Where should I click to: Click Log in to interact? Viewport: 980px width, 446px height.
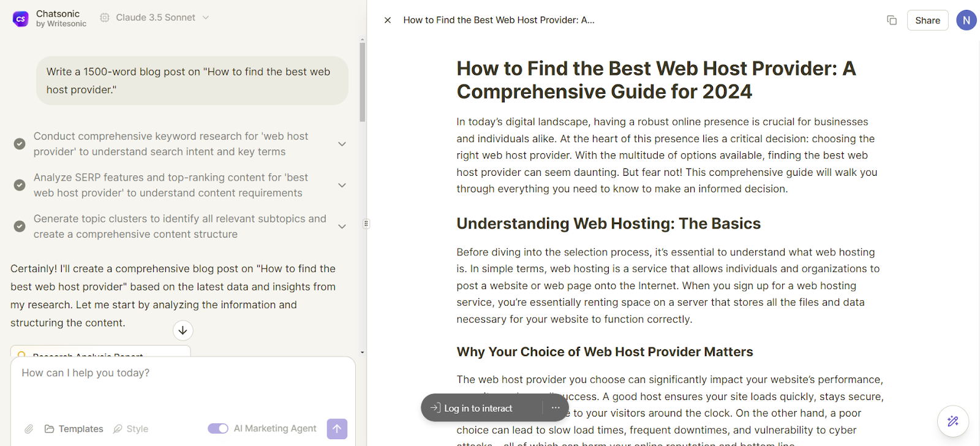[x=472, y=408]
